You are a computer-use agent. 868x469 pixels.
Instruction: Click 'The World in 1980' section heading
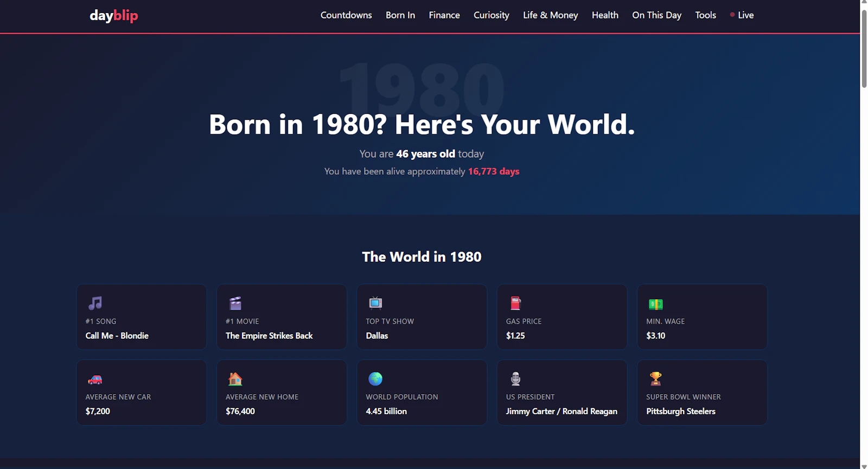point(422,256)
